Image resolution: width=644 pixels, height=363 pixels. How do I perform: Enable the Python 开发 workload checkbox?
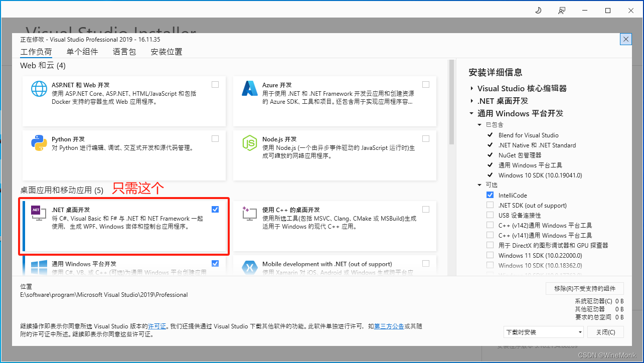(215, 139)
